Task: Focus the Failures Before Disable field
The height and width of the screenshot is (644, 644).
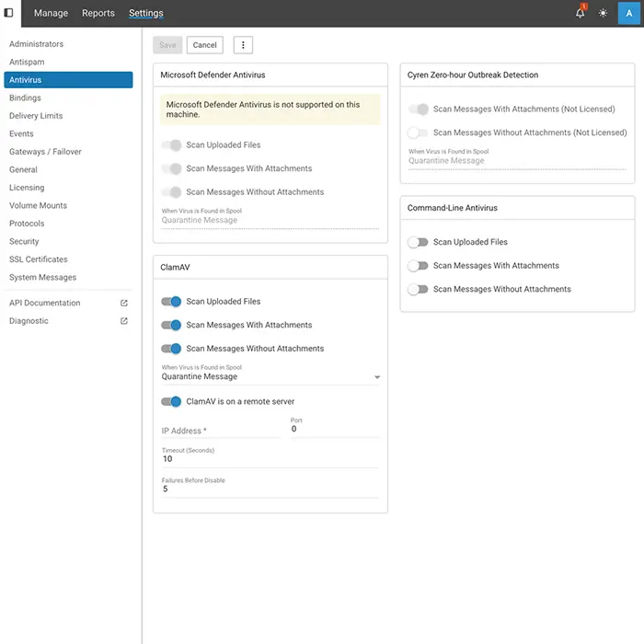Action: click(x=270, y=486)
